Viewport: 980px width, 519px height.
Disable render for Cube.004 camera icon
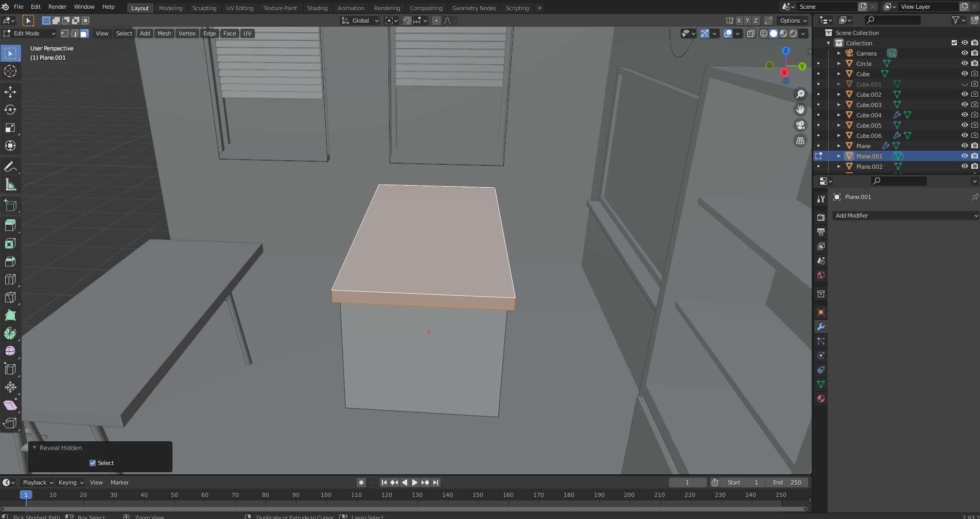tap(974, 115)
